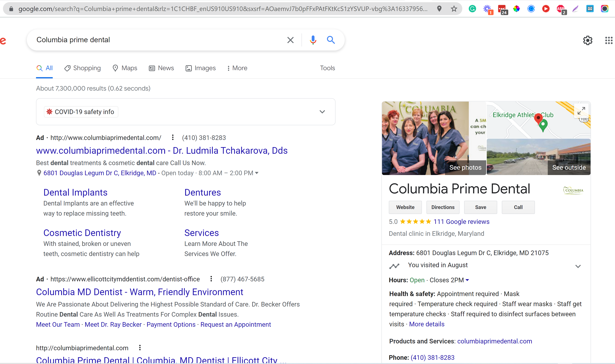The image size is (615, 364).
Task: Click the microphone voice search icon
Action: click(x=313, y=40)
